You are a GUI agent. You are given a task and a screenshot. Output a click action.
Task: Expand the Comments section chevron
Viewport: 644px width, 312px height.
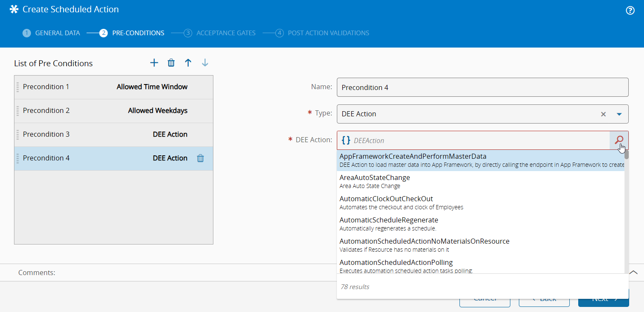point(633,273)
